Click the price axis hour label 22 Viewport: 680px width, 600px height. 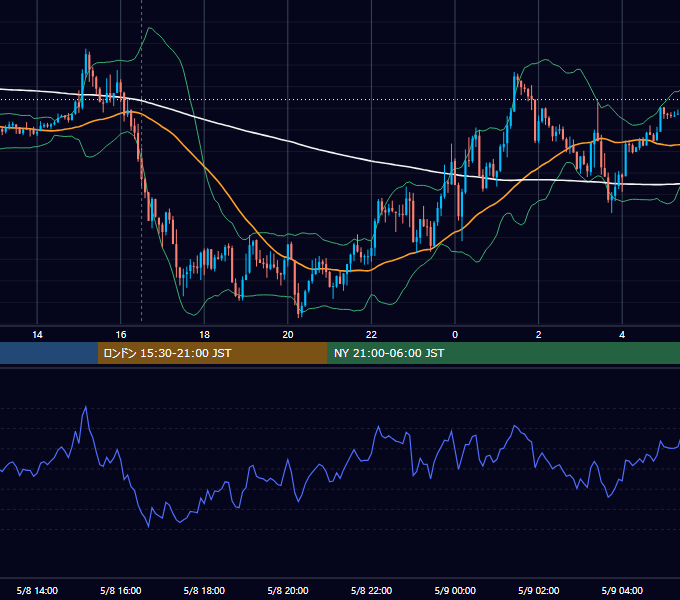pos(371,335)
